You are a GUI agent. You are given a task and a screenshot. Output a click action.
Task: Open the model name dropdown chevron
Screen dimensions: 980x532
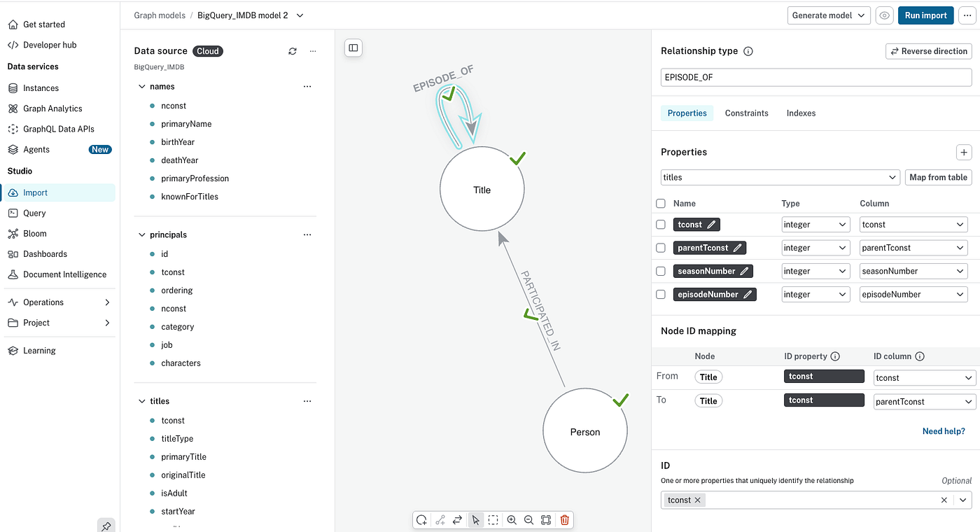pos(300,15)
